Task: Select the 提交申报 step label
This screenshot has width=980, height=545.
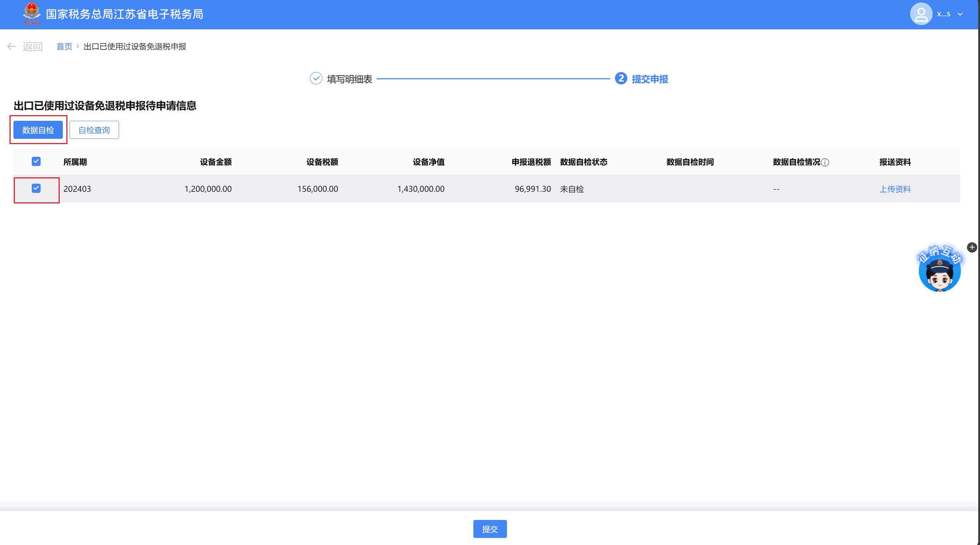Action: (x=650, y=79)
